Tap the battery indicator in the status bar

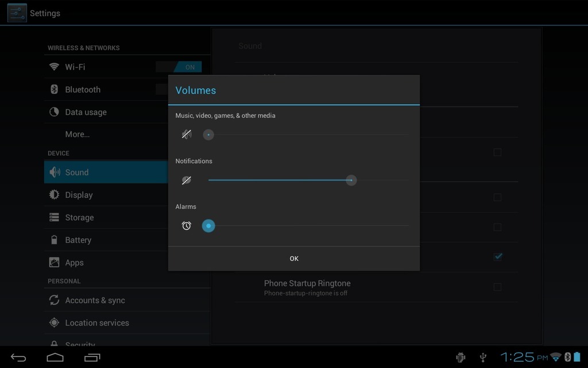[x=577, y=356]
